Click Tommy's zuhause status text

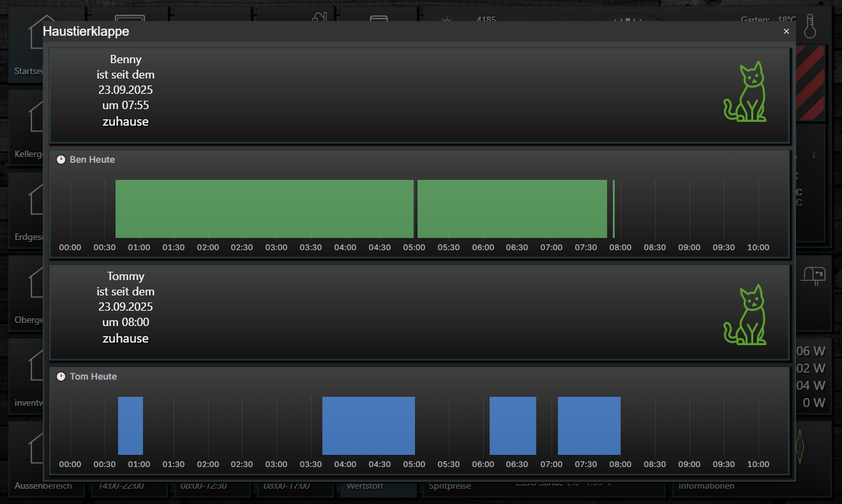[x=126, y=338]
